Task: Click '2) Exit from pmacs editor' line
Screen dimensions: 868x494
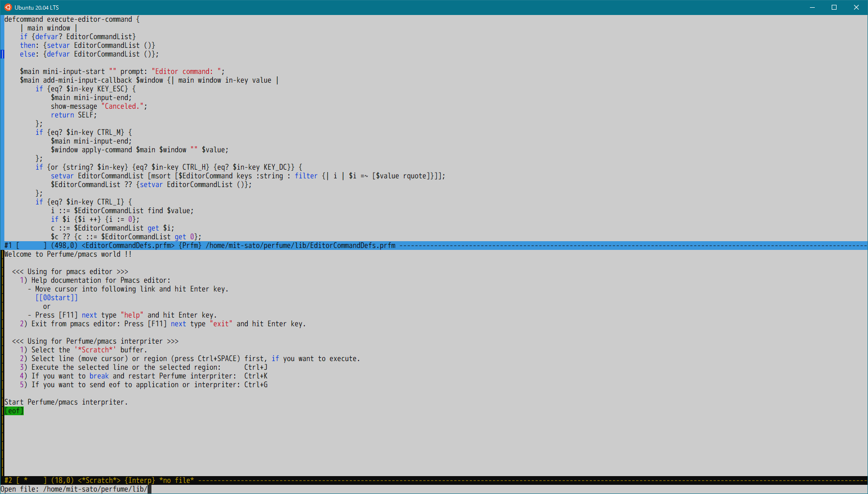Action: click(163, 324)
